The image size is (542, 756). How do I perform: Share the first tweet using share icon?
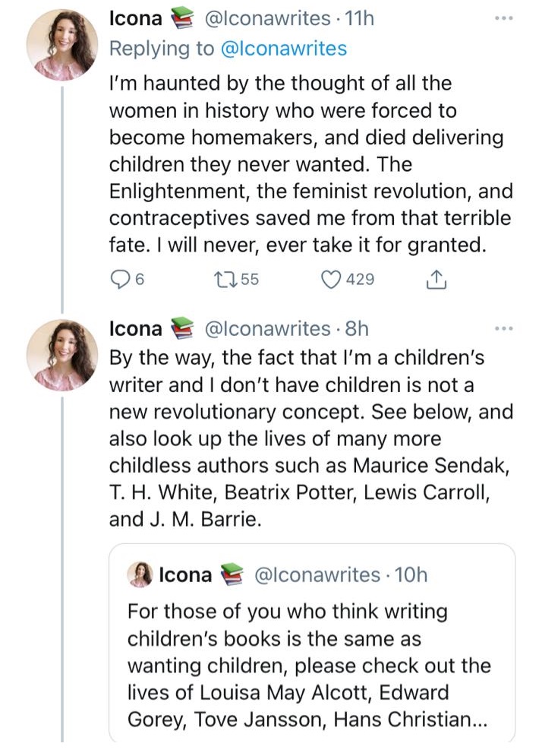[436, 280]
